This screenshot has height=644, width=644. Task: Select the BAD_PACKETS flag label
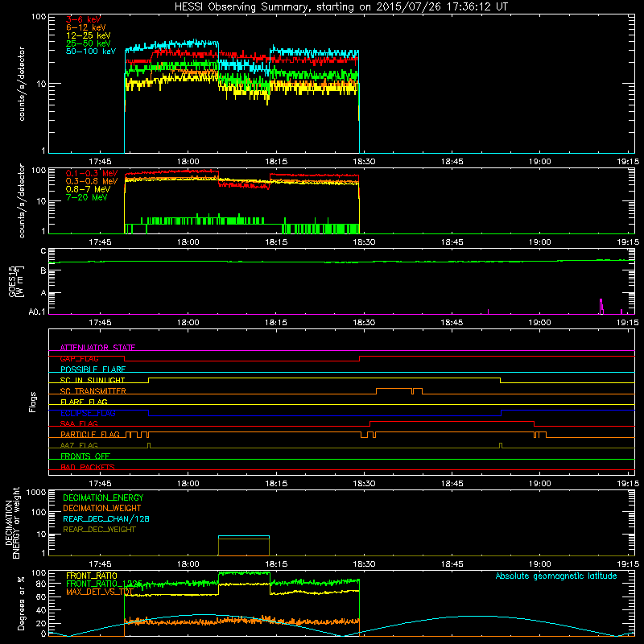pos(88,467)
